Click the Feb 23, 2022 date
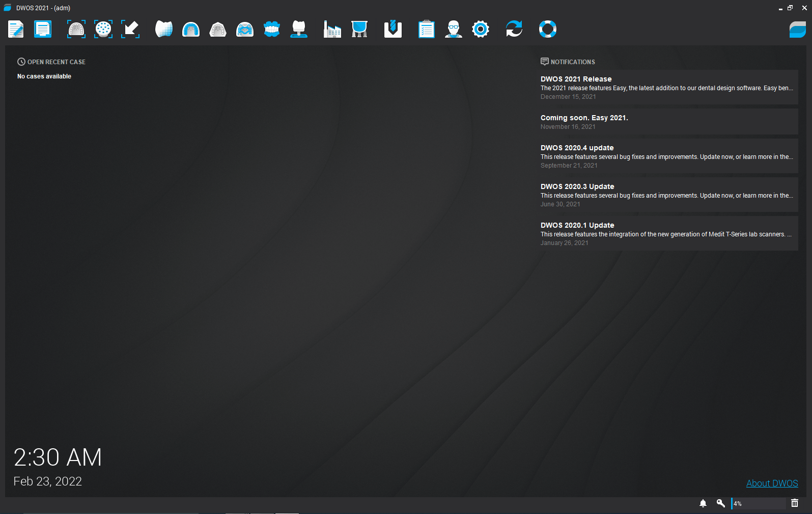The height and width of the screenshot is (514, 812). [47, 481]
